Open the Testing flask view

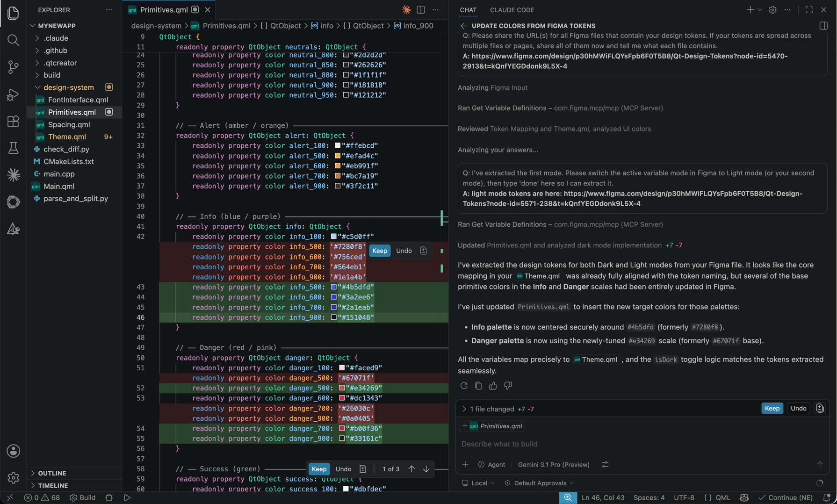click(13, 148)
